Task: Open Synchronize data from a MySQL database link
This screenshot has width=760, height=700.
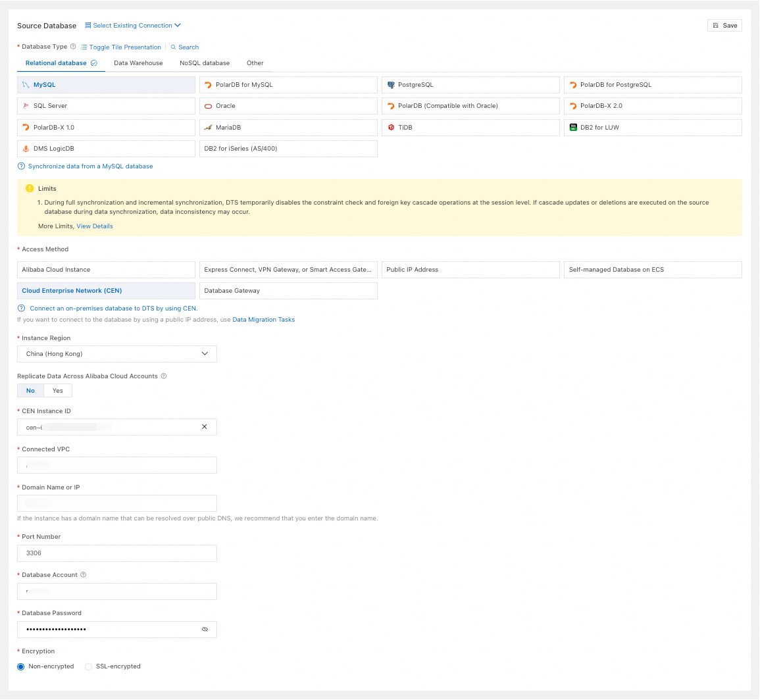Action: (x=90, y=166)
